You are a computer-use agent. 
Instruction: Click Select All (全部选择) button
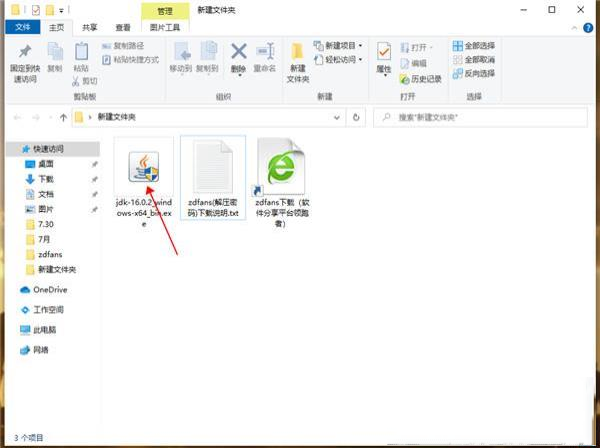click(473, 45)
